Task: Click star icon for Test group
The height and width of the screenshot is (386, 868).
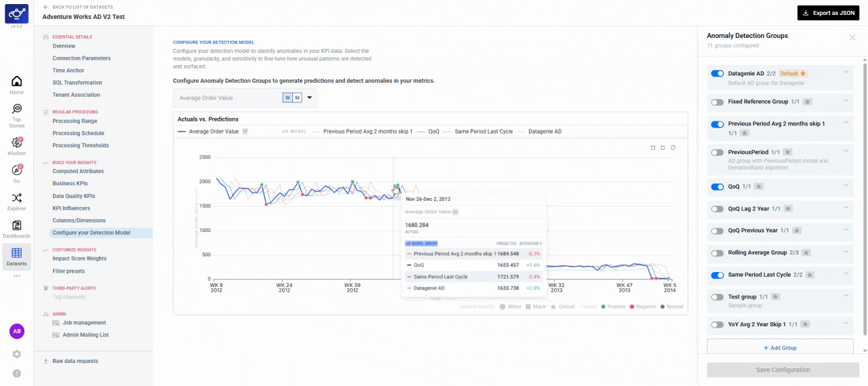Action: tap(775, 296)
